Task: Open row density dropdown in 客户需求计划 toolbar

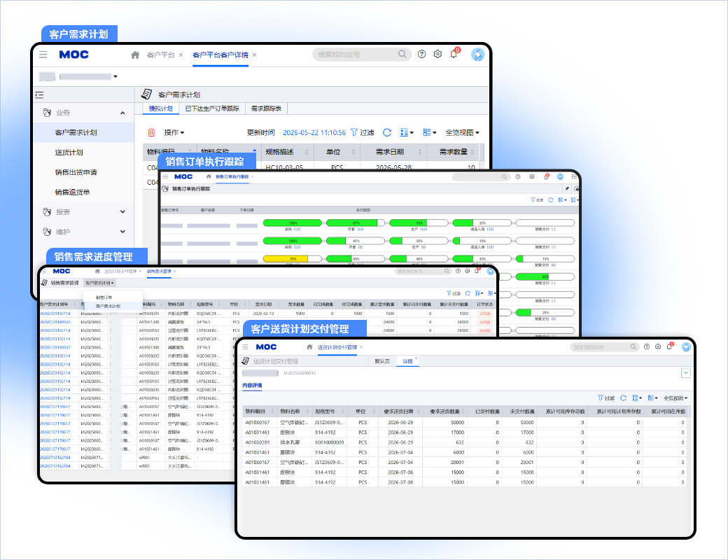Action: 407,132
